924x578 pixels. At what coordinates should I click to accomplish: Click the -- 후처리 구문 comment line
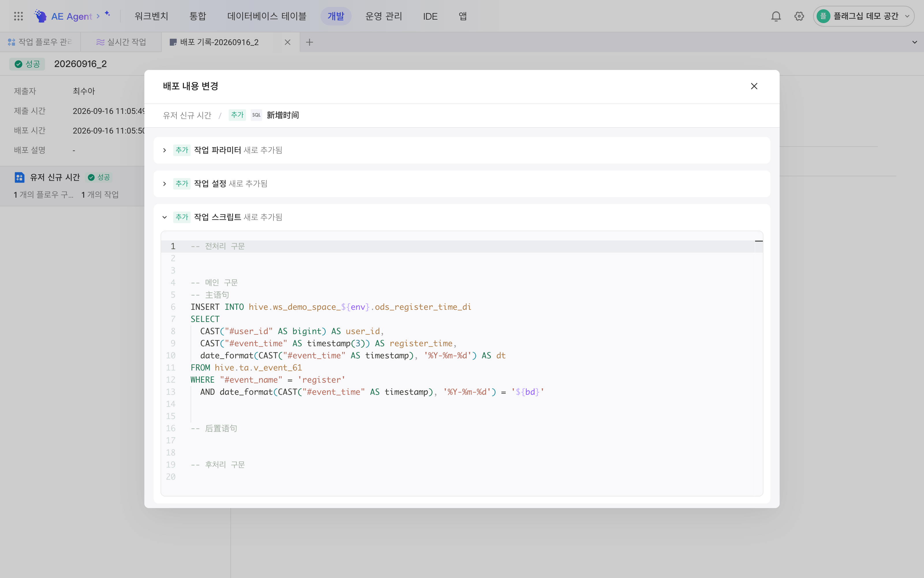click(x=218, y=465)
